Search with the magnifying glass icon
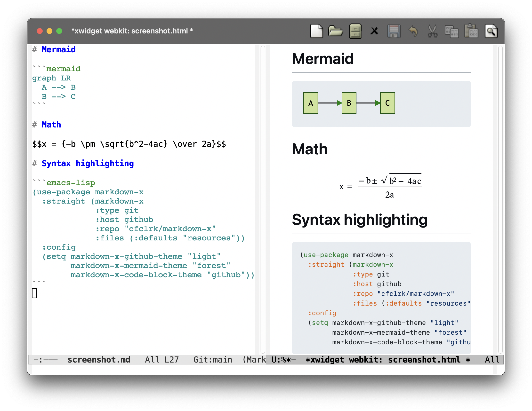The width and height of the screenshot is (532, 411). [491, 31]
